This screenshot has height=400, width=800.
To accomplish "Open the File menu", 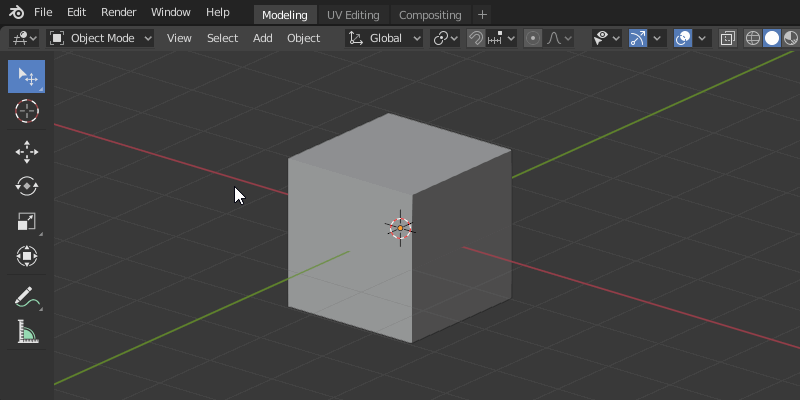I will (43, 12).
